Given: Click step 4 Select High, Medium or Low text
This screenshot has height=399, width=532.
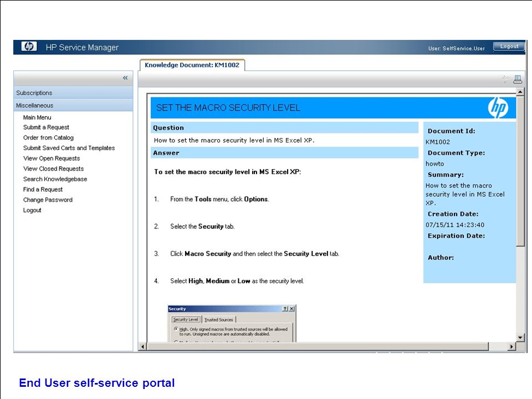Looking at the screenshot, I should 237,281.
